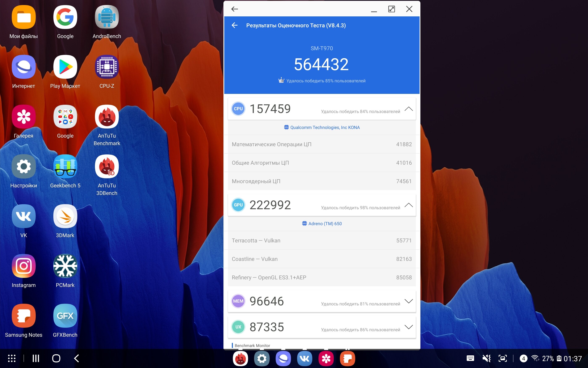
Task: Select the Coastline — Vulkan row
Action: tap(322, 259)
